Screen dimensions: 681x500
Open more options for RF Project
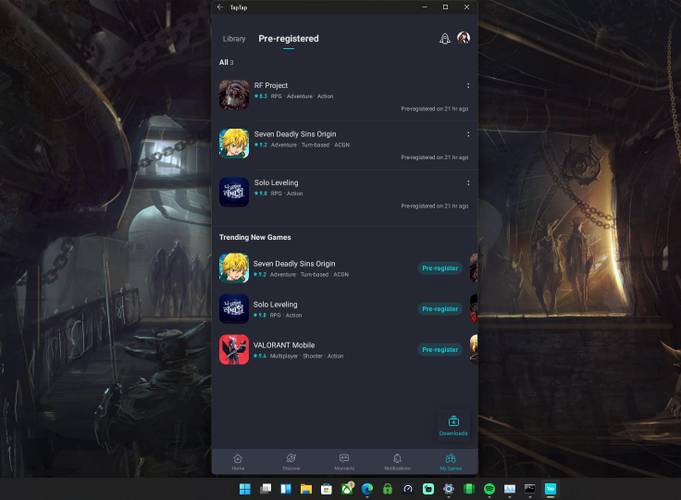pyautogui.click(x=468, y=86)
